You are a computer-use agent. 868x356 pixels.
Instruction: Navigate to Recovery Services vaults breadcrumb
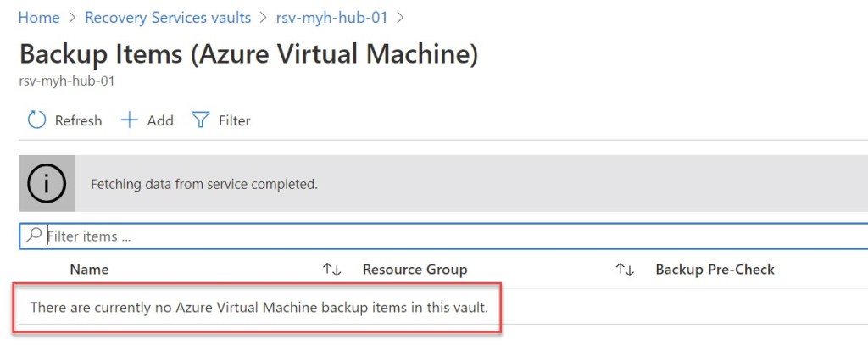point(168,17)
